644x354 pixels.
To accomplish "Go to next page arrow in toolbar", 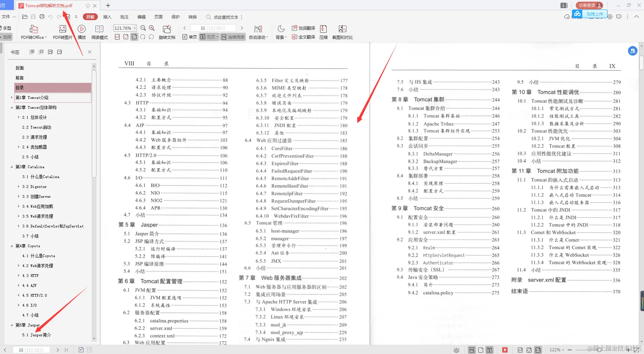I will point(242,28).
